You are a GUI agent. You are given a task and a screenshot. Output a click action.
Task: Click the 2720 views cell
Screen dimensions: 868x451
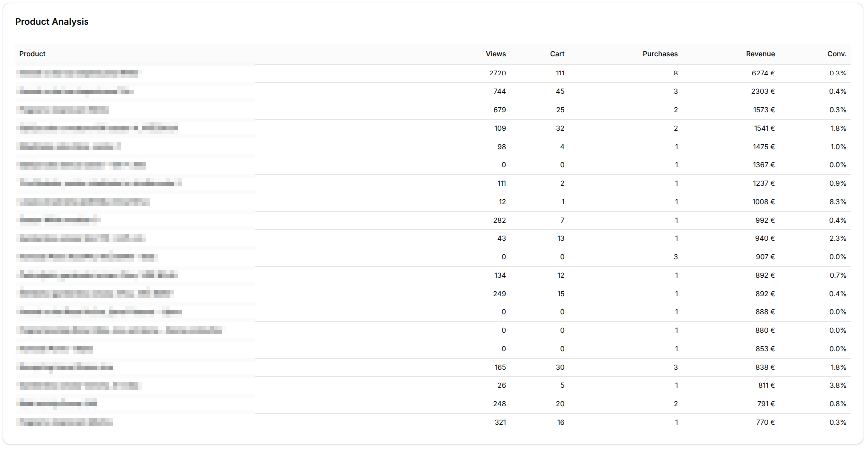[497, 73]
